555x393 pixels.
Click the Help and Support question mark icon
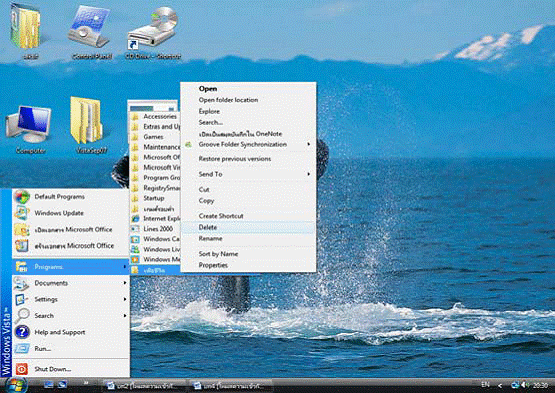[x=22, y=332]
